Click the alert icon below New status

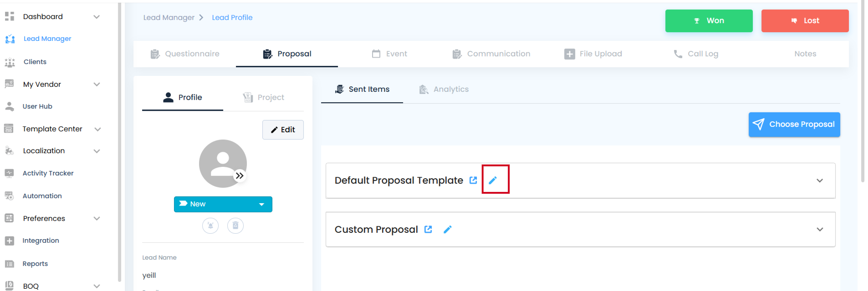[x=210, y=226]
